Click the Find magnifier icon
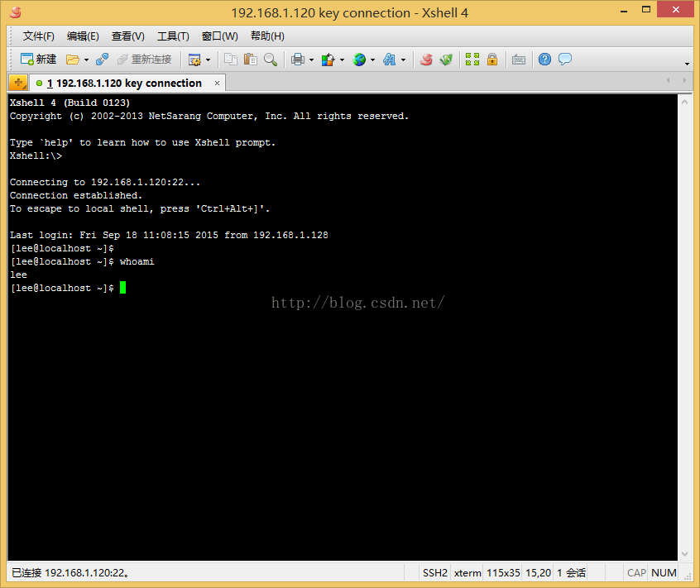700x588 pixels. [271, 60]
